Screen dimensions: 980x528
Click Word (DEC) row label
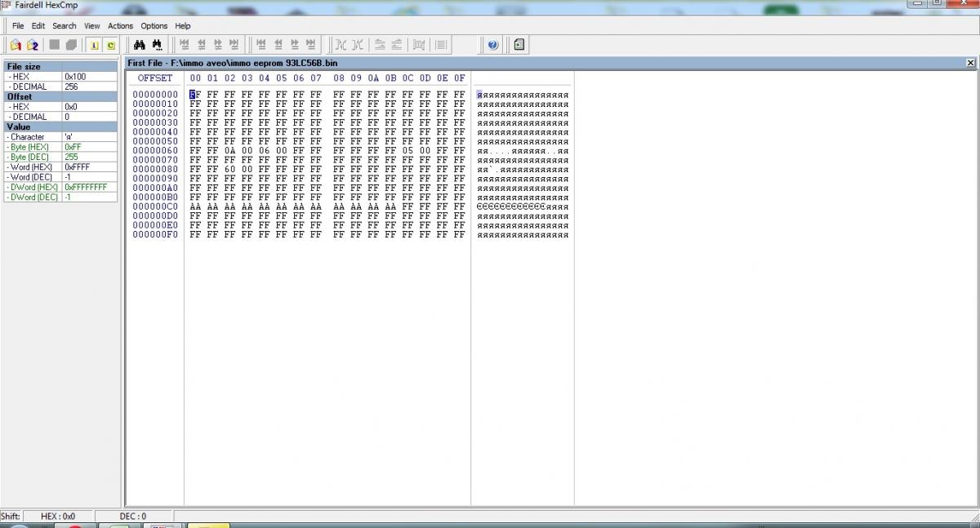tap(32, 177)
